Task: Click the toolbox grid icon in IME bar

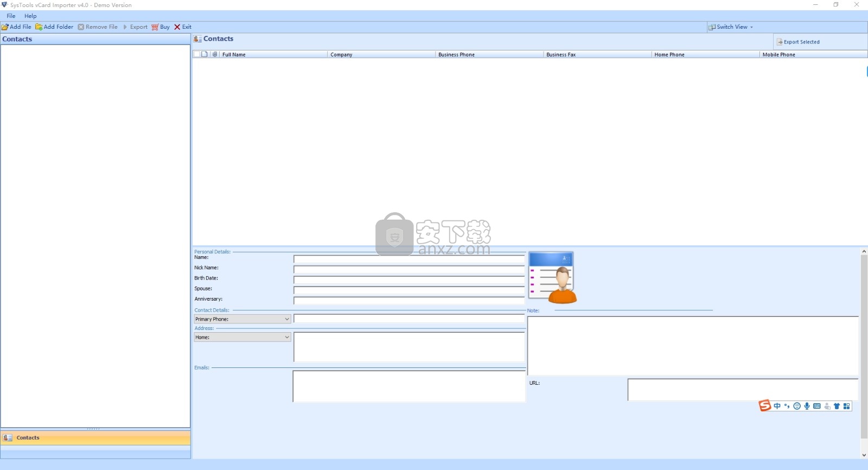Action: [x=846, y=406]
